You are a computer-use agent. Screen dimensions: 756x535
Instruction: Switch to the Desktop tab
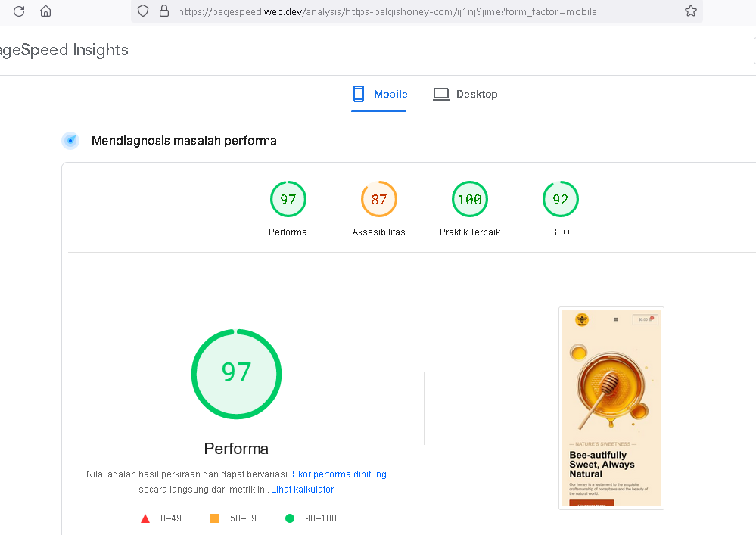click(x=476, y=94)
